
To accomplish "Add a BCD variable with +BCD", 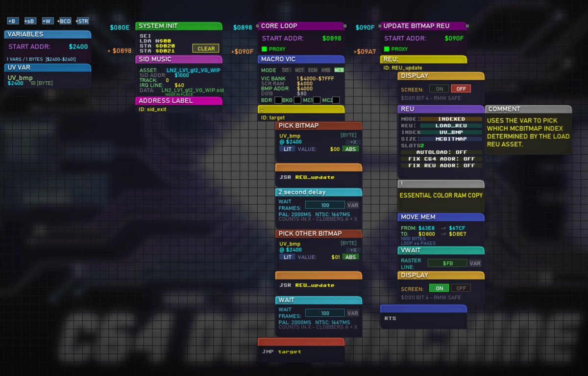I will click(x=65, y=21).
